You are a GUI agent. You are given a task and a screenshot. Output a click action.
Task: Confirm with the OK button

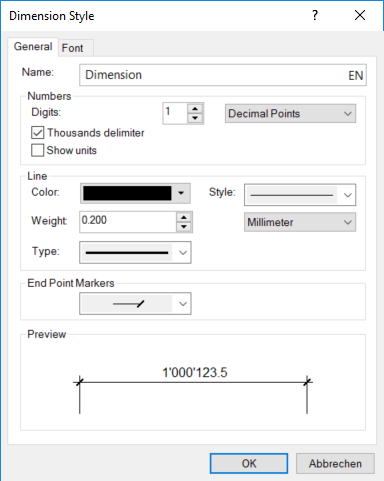[249, 463]
